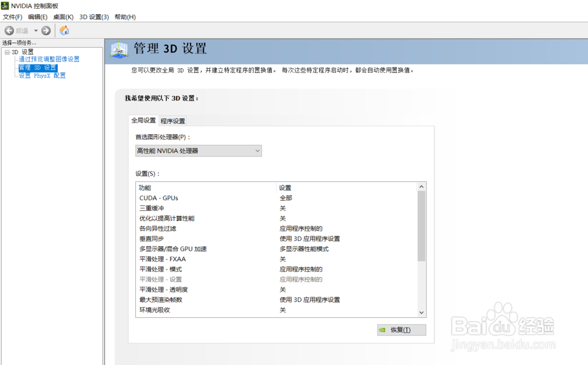Screen dimensions: 588x365
Task: Click the Forward navigation arrow
Action: 45,30
